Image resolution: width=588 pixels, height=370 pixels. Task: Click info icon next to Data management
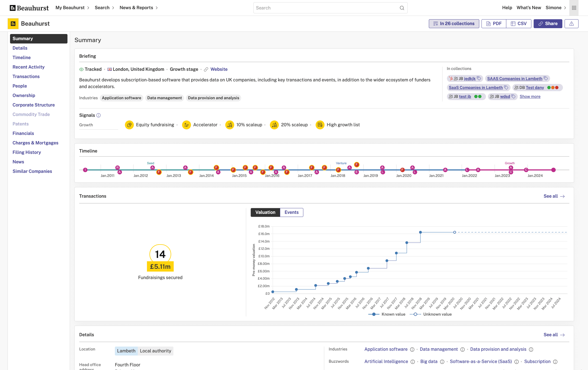[463, 350]
